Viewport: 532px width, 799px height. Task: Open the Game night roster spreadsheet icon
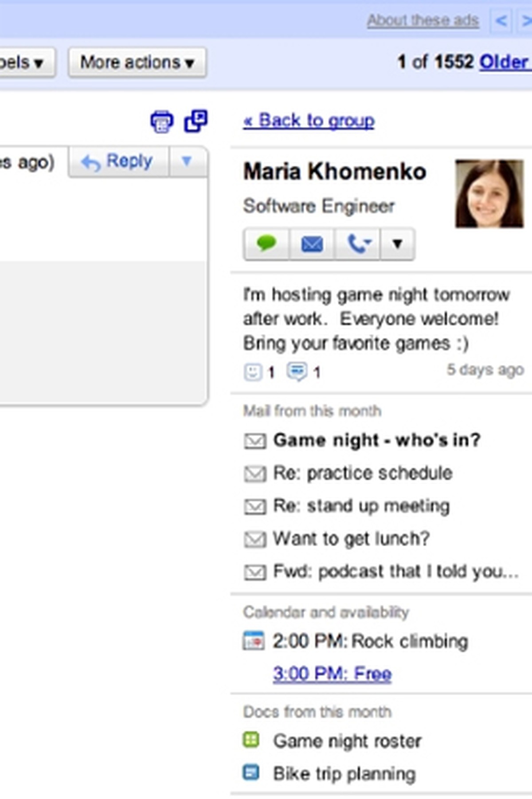click(x=251, y=740)
